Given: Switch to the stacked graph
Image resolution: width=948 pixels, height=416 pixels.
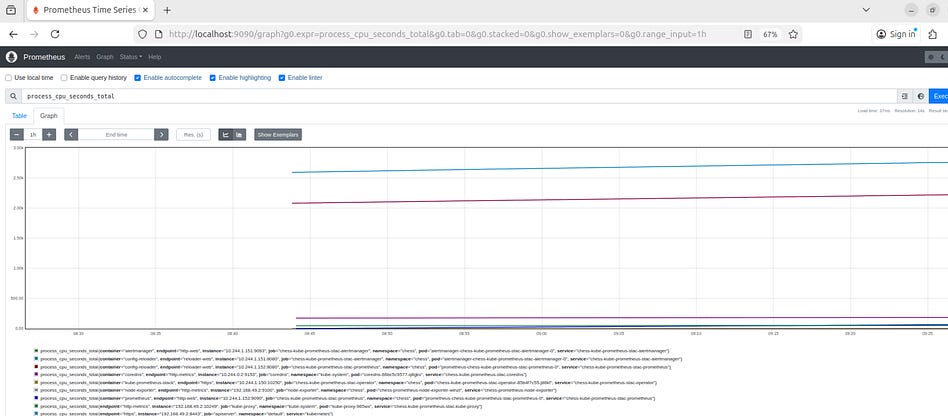Looking at the screenshot, I should 239,135.
